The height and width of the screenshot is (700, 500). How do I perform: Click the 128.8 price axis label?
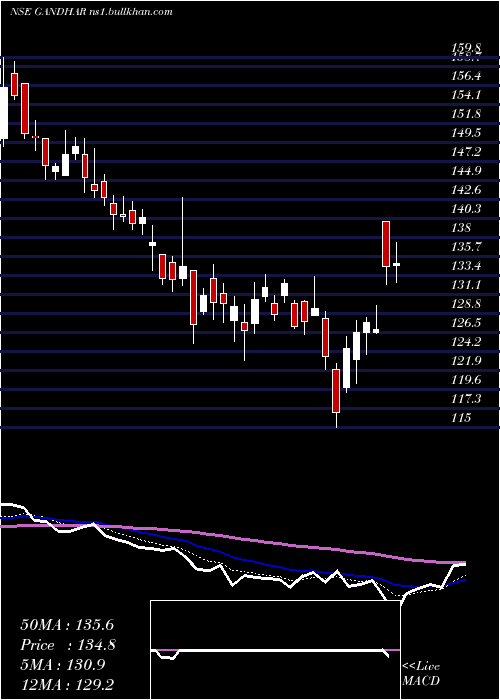466,304
